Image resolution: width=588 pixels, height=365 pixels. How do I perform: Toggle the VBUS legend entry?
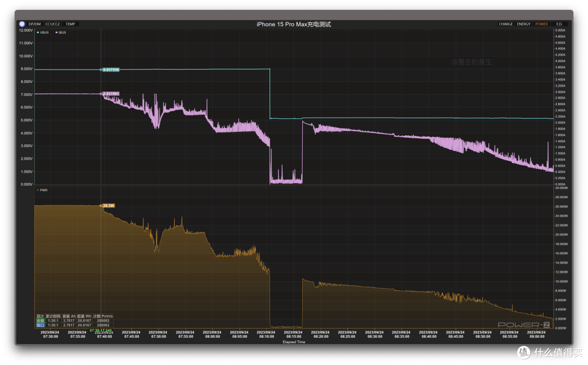[x=43, y=33]
